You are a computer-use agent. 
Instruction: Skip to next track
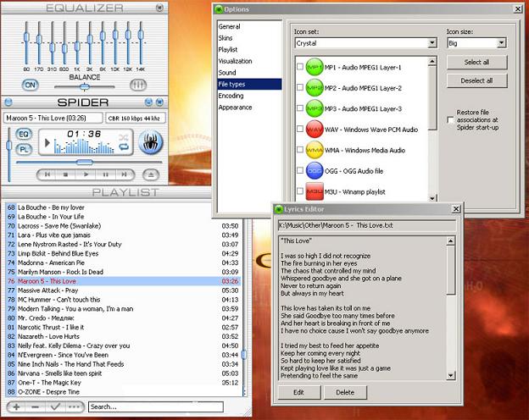coord(124,174)
